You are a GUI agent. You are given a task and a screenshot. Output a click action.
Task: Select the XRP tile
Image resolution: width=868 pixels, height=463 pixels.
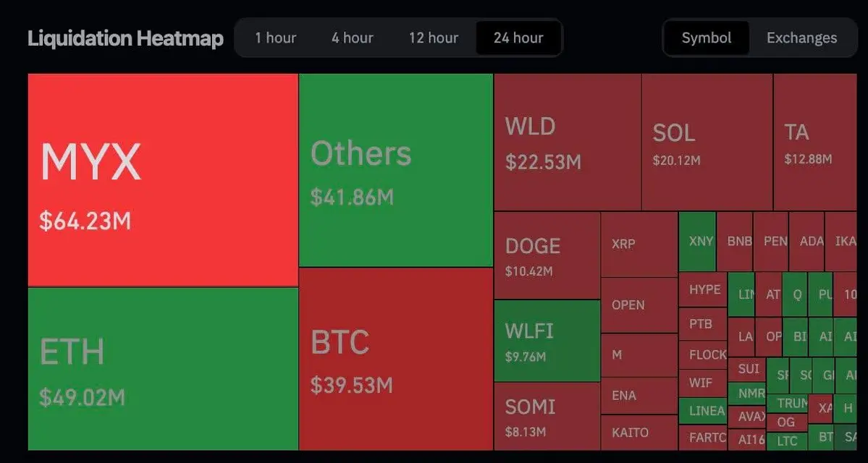tap(639, 245)
